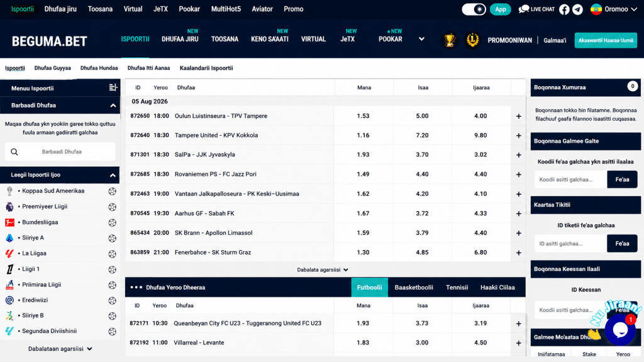Focus the Barbaadi Dhufaa search field
Image resolution: width=644 pixels, height=362 pixels.
[x=60, y=152]
